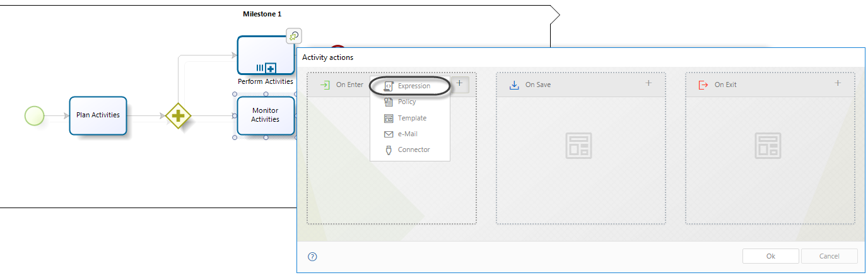
Task: Add an action to On Save
Action: click(648, 84)
